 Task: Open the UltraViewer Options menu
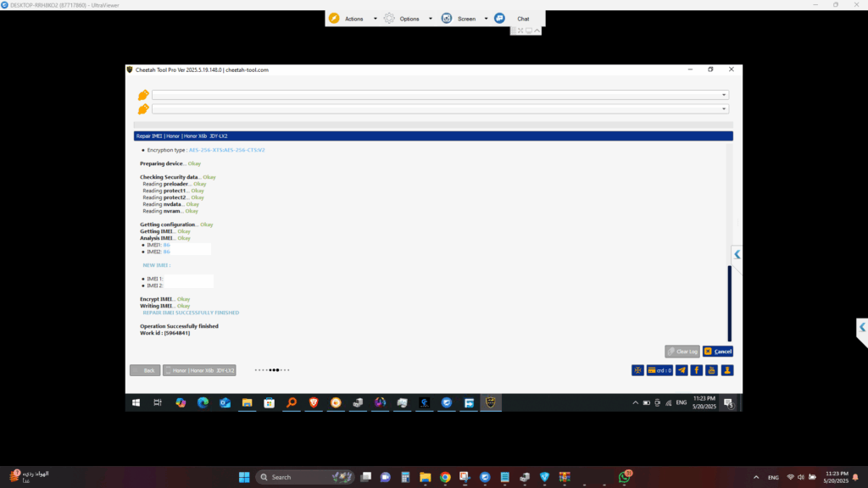point(409,19)
